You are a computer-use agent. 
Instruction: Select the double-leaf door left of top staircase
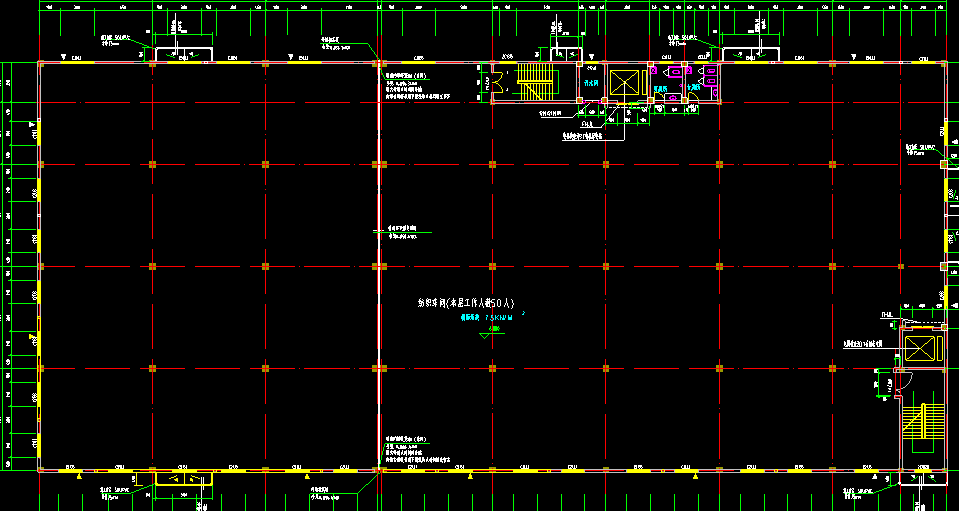[497, 82]
